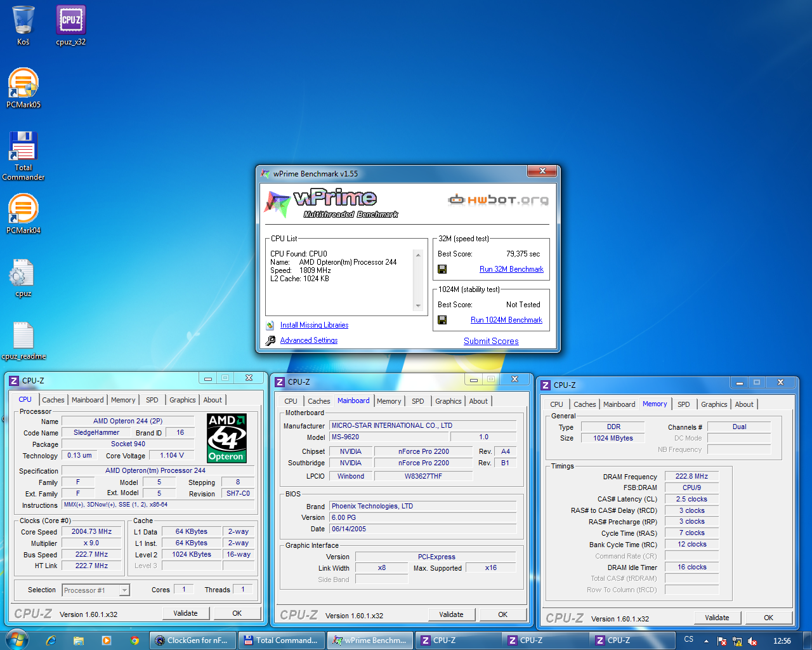The width and height of the screenshot is (812, 650).
Task: Open Caches tab in right CPU-Z window
Action: coord(584,404)
